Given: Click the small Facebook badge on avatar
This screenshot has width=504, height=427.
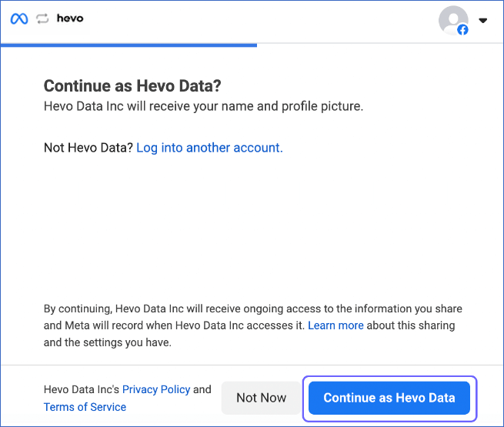Looking at the screenshot, I should click(462, 30).
